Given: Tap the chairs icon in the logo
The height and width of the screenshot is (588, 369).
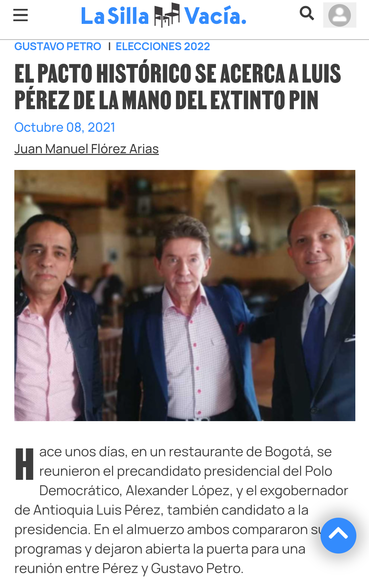Looking at the screenshot, I should pyautogui.click(x=167, y=15).
